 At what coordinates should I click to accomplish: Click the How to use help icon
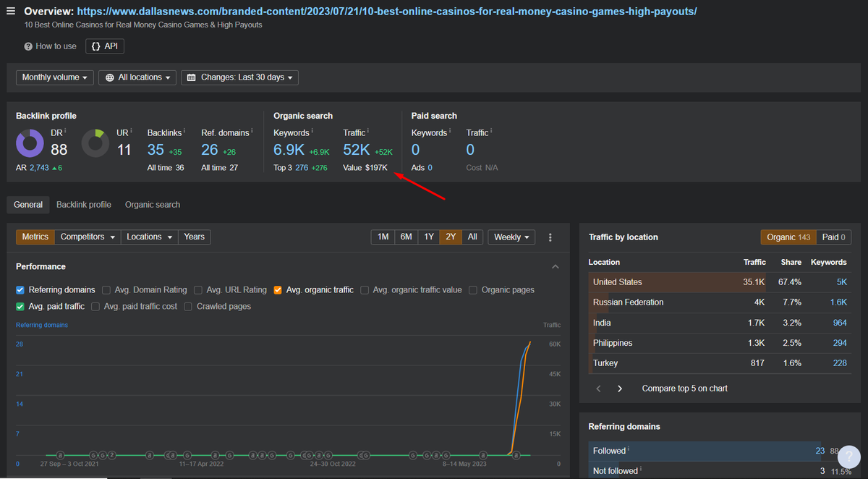coord(28,46)
